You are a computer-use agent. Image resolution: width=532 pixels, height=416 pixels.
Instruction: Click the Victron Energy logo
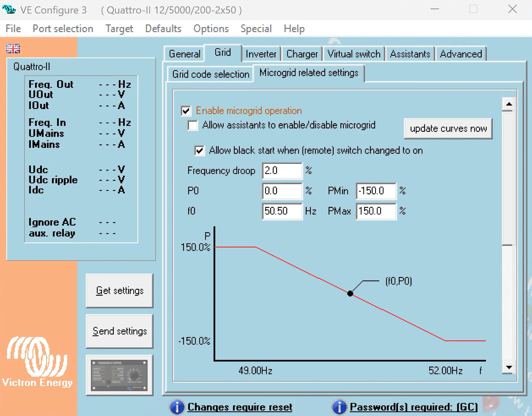(x=37, y=362)
